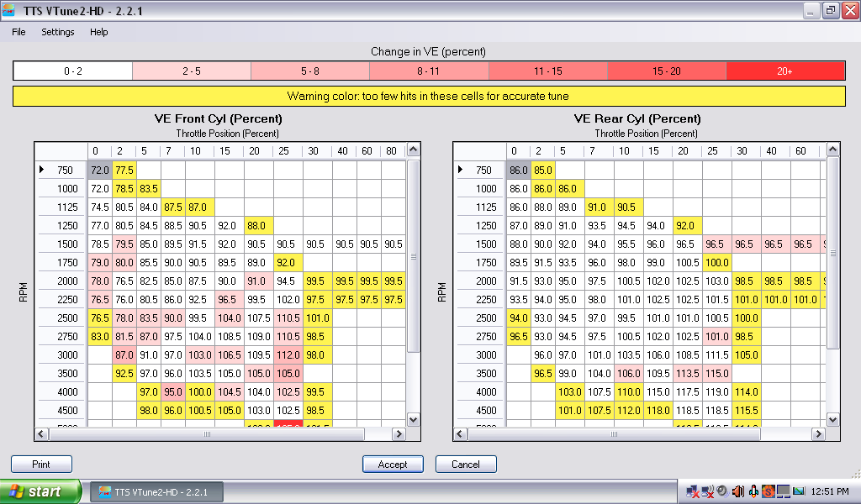Click the TTS VTune2-HD title bar app icon

pos(8,10)
